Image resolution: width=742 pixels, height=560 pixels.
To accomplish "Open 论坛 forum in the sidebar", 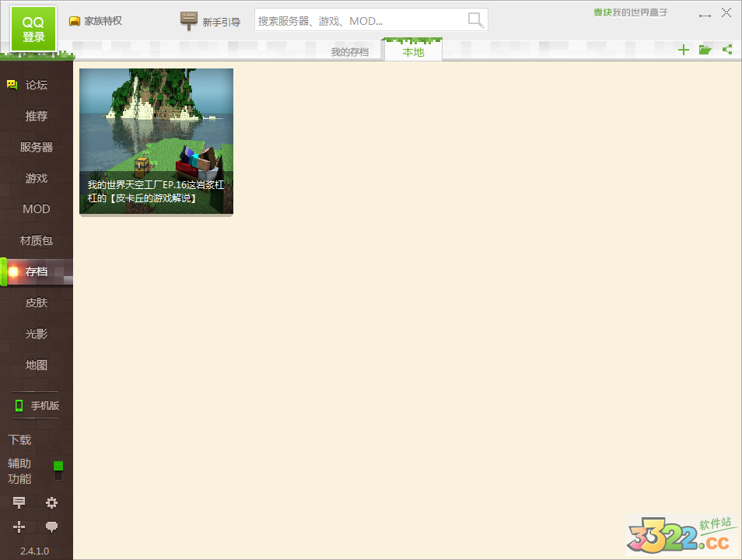I will (37, 85).
